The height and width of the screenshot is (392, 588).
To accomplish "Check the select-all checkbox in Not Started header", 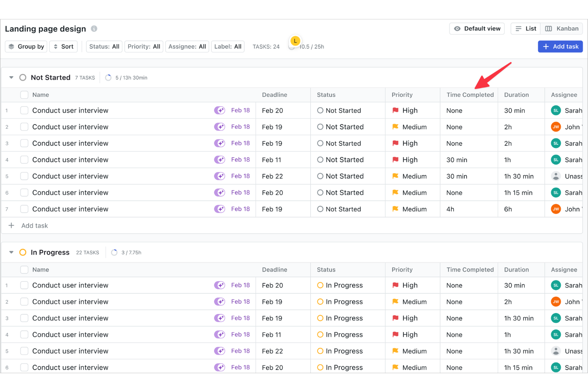I will coord(24,95).
